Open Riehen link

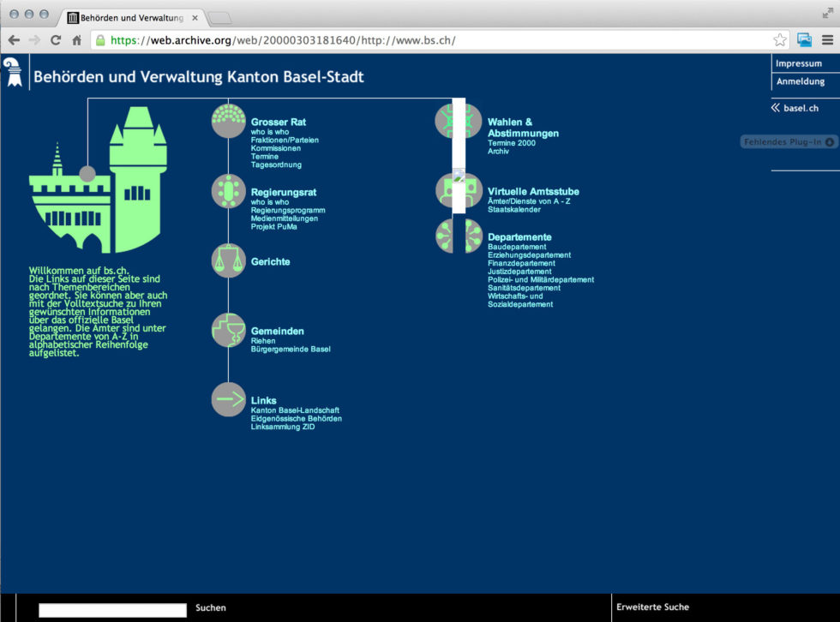[263, 341]
